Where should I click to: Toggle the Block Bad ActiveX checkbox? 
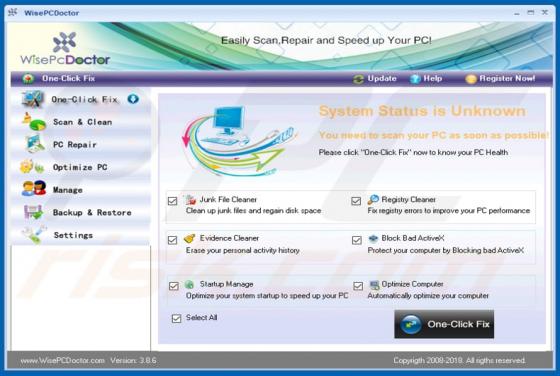(356, 240)
